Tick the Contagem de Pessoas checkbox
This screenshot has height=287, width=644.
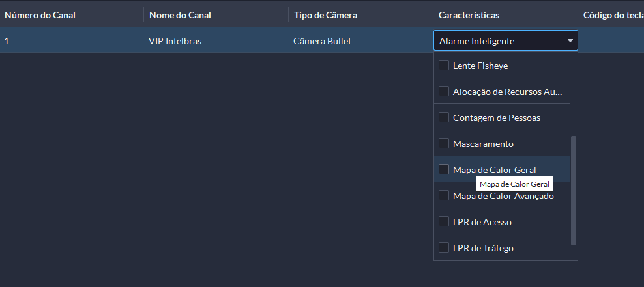pyautogui.click(x=444, y=117)
